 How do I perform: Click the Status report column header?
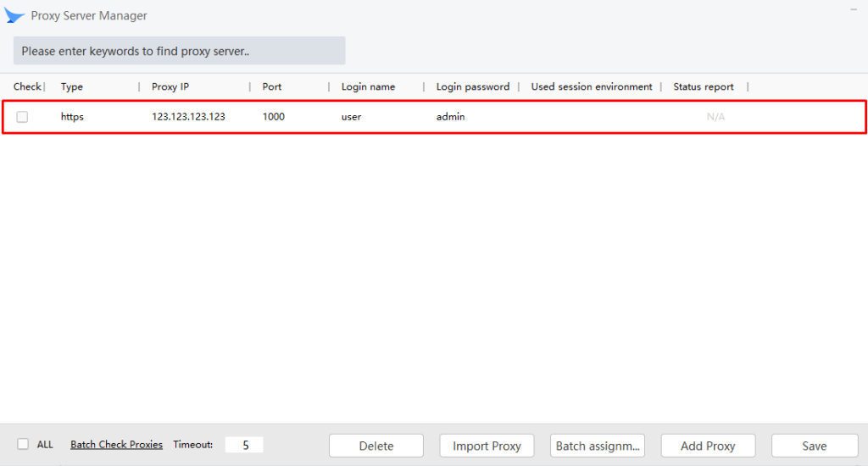click(x=704, y=86)
